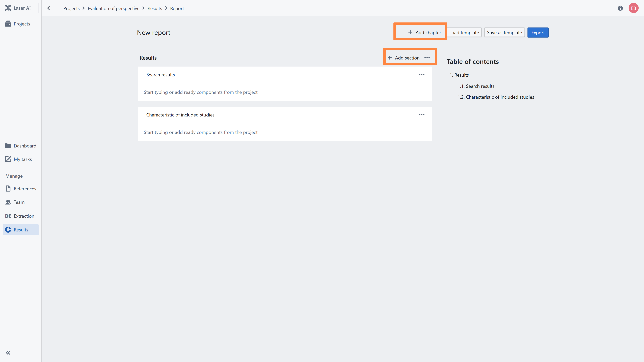The height and width of the screenshot is (362, 644).
Task: Click Evaluation of perspective breadcrumb
Action: point(113,8)
